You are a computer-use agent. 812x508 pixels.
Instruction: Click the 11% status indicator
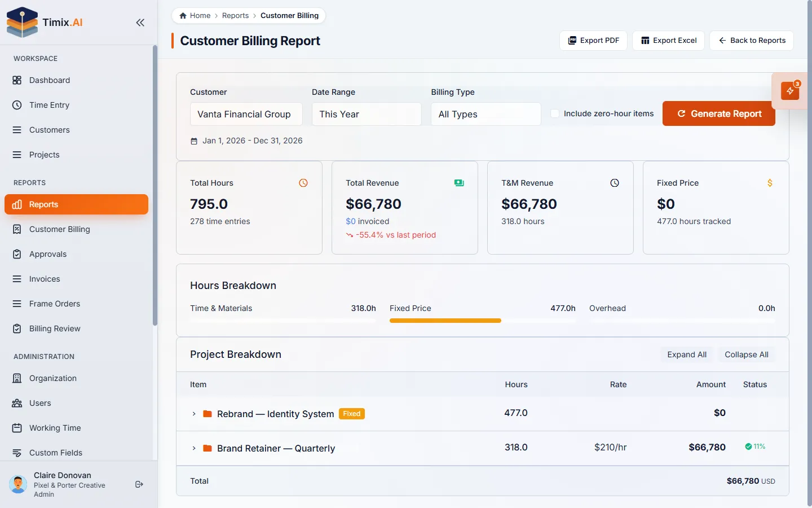click(x=755, y=446)
